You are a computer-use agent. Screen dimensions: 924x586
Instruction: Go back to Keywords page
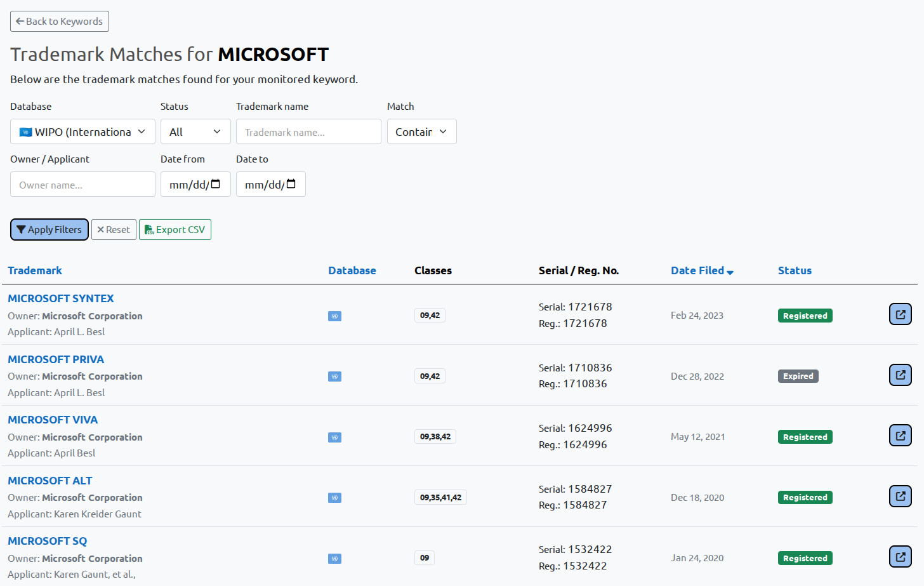(59, 21)
